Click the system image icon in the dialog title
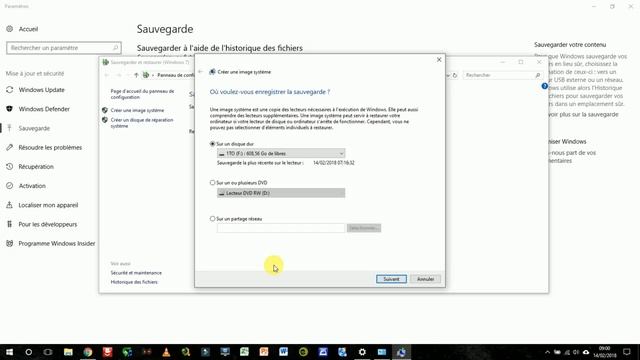This screenshot has height=360, width=640. click(x=212, y=72)
